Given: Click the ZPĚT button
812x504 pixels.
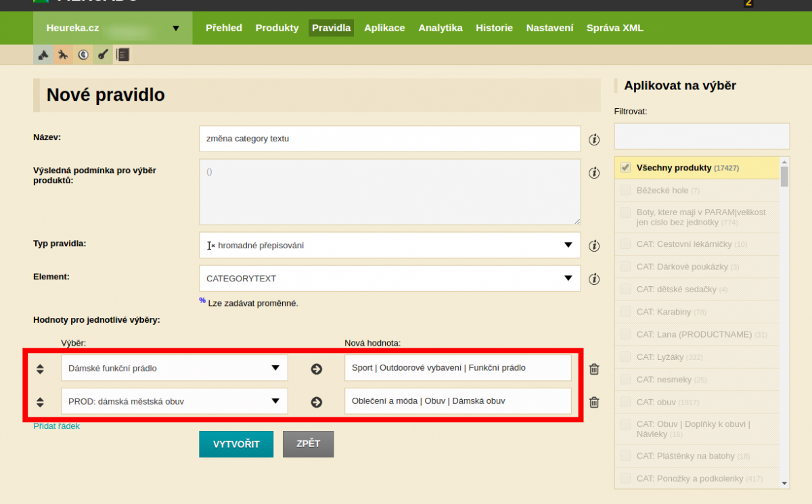Looking at the screenshot, I should click(308, 444).
